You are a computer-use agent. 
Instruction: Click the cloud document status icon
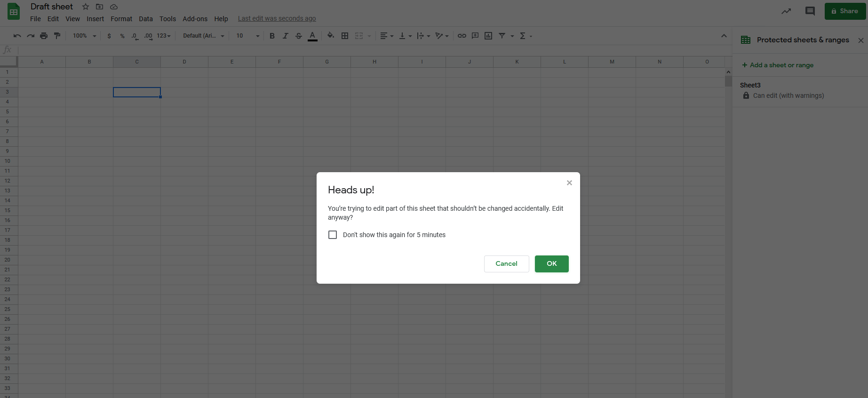coord(114,7)
